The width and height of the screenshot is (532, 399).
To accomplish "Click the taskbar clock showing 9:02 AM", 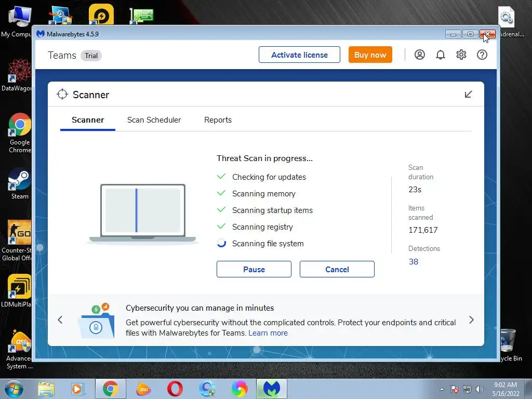I will [x=506, y=389].
